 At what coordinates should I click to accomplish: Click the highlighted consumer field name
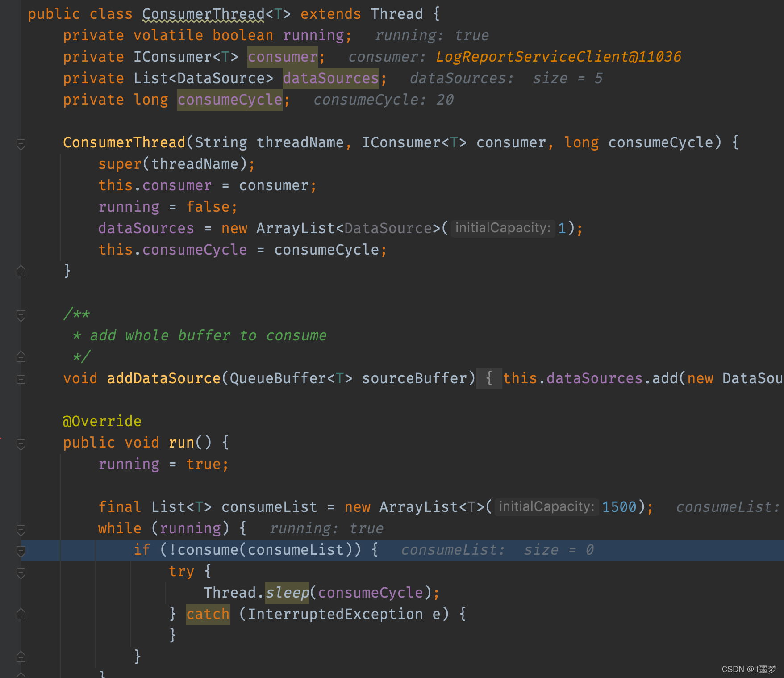[x=282, y=57]
